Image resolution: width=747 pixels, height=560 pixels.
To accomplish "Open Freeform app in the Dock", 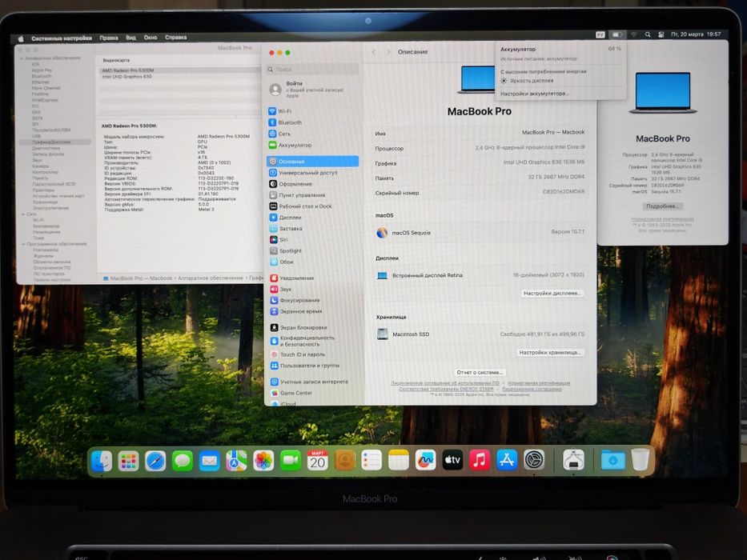I will [x=425, y=461].
